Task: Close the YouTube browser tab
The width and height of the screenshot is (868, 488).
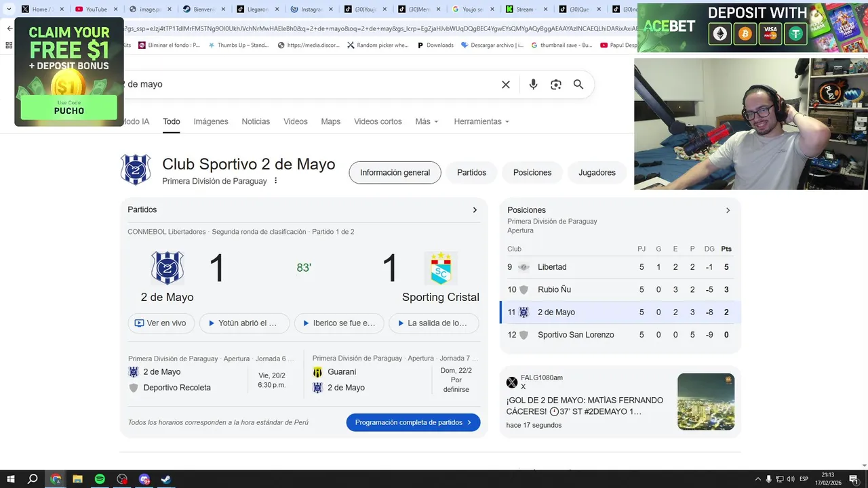Action: (115, 9)
